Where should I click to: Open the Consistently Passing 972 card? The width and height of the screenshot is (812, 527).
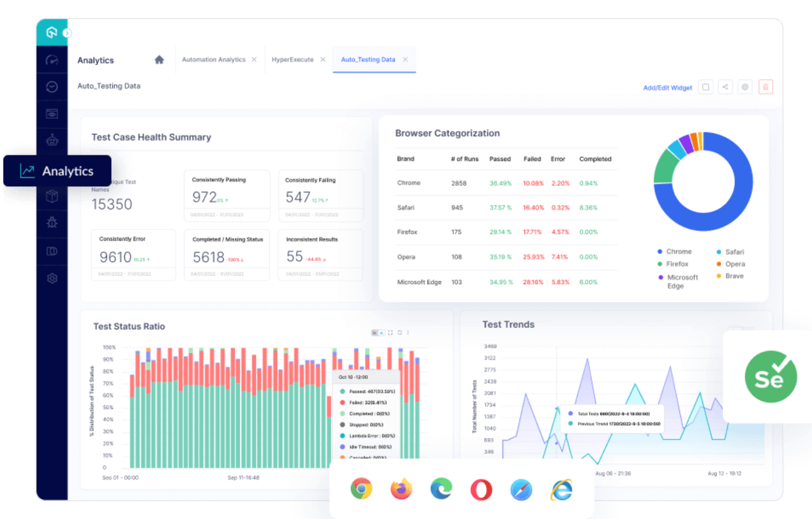(x=227, y=196)
